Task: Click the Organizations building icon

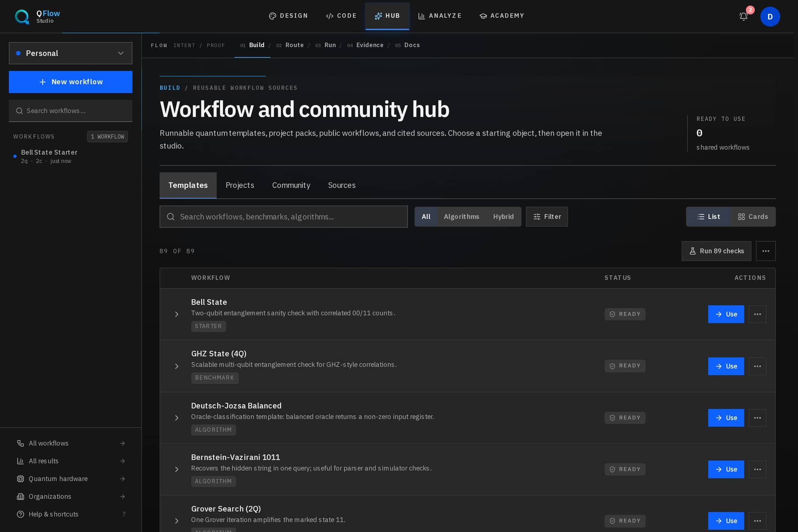Action: point(20,497)
